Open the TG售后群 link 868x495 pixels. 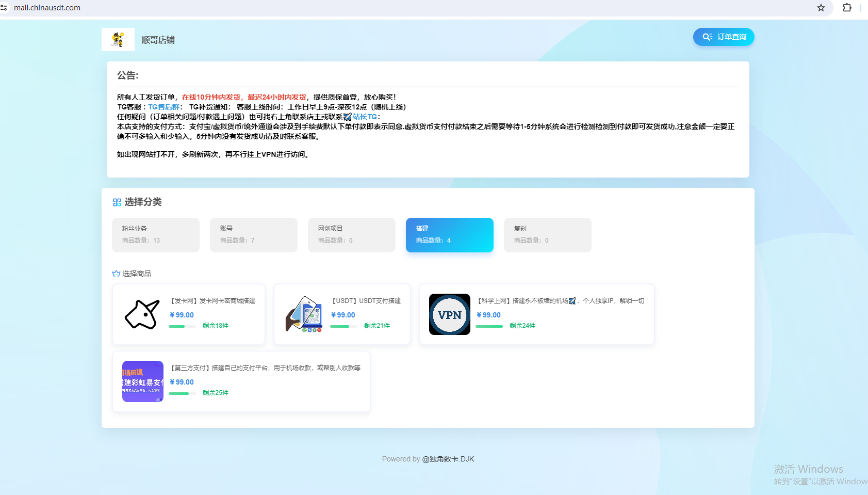(x=164, y=107)
